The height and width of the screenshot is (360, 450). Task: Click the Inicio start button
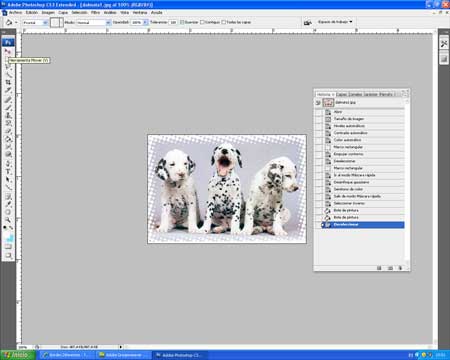click(x=18, y=355)
